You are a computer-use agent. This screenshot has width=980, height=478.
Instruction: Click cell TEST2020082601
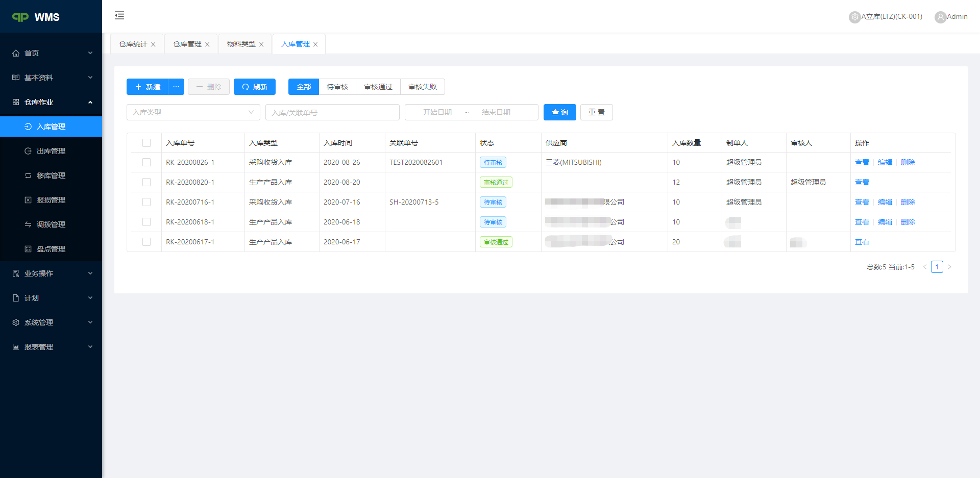[x=416, y=162]
